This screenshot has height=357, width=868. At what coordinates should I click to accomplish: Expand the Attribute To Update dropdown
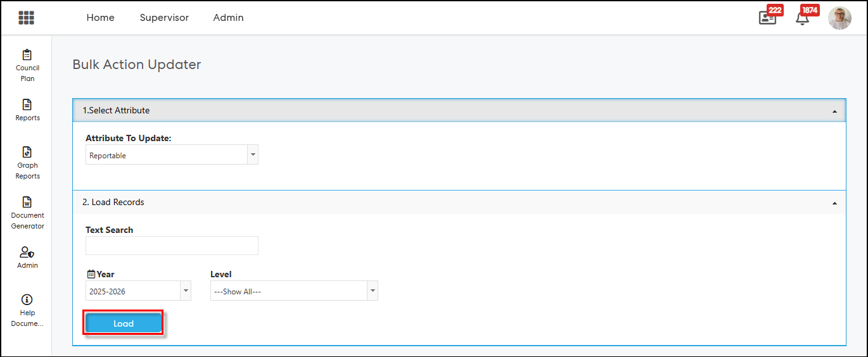253,155
